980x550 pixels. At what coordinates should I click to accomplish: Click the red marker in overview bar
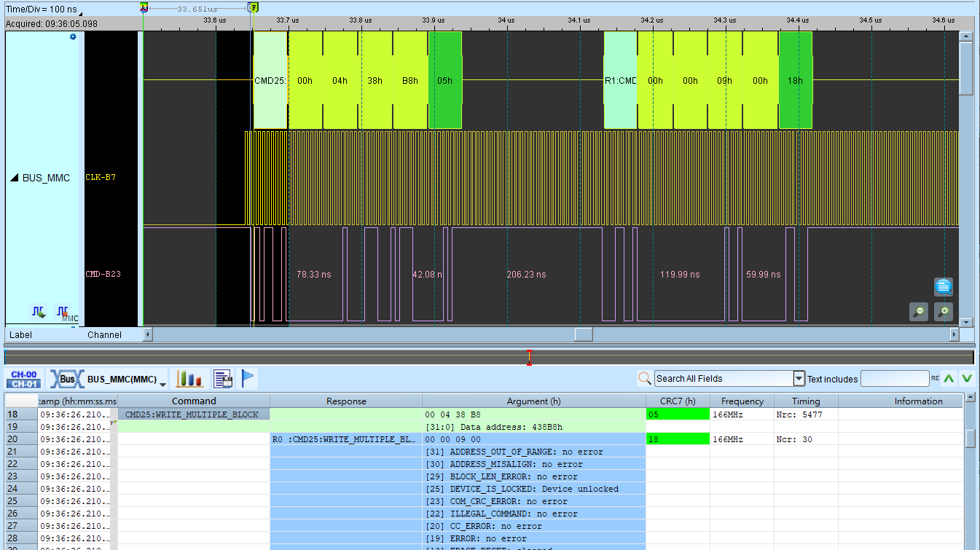tap(530, 358)
